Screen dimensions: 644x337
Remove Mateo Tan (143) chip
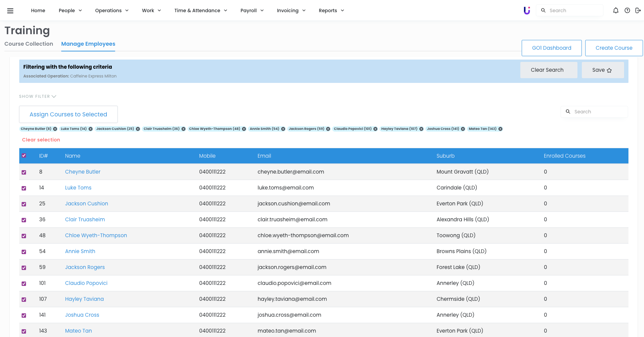pyautogui.click(x=500, y=129)
